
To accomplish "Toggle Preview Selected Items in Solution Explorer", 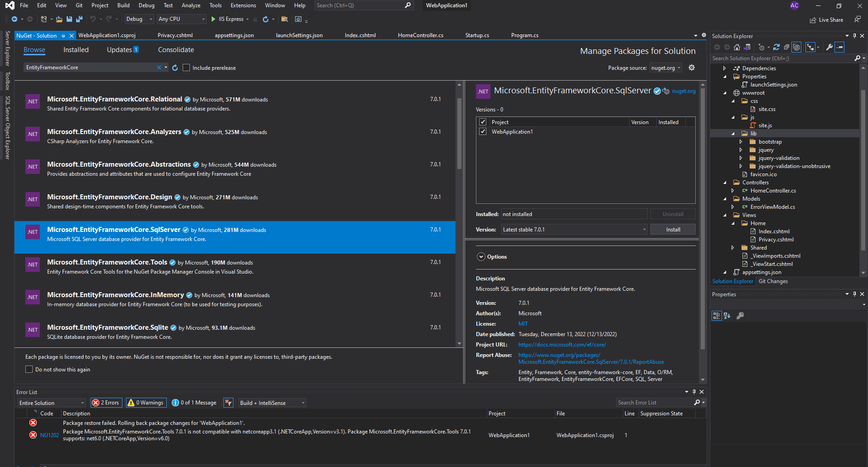I will coord(796,47).
